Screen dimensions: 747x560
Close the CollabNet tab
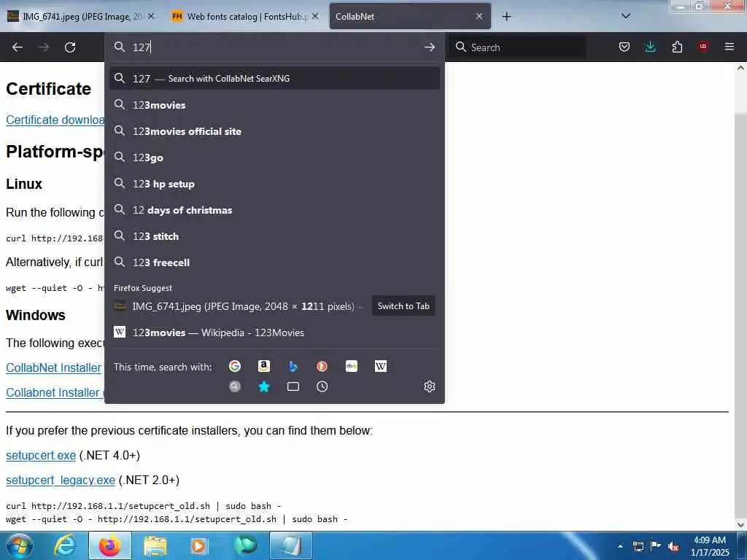479,16
